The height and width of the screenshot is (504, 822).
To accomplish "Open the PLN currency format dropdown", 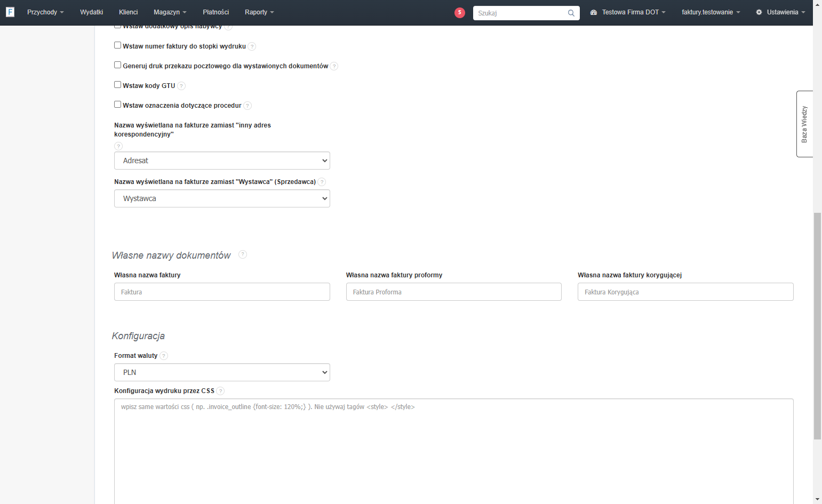I will [222, 372].
